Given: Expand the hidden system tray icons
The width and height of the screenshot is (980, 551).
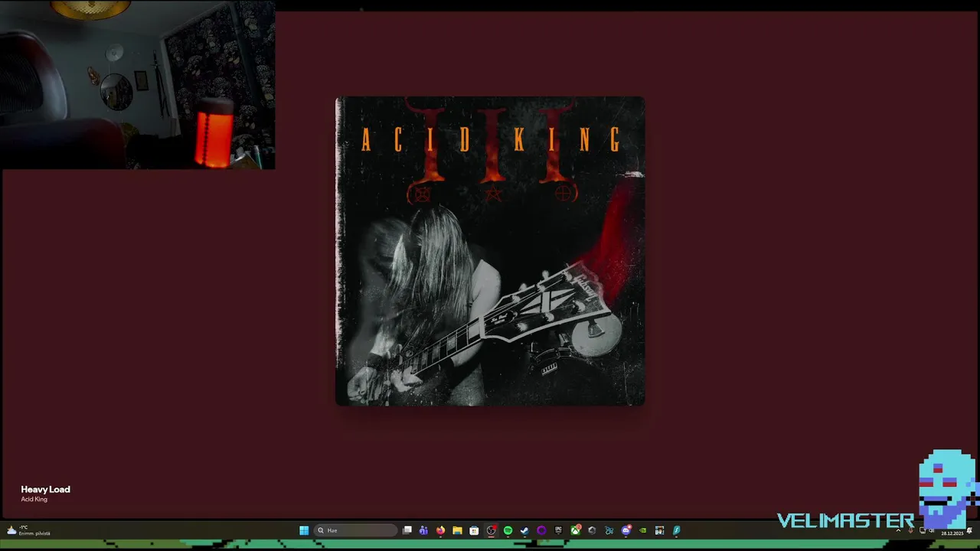Looking at the screenshot, I should coord(898,530).
